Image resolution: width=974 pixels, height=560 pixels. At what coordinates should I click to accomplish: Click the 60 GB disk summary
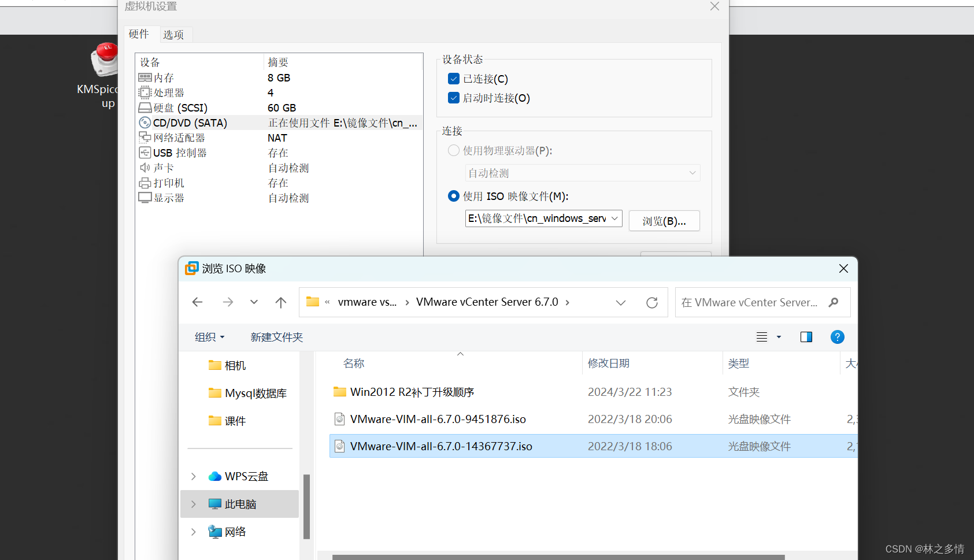(x=282, y=108)
